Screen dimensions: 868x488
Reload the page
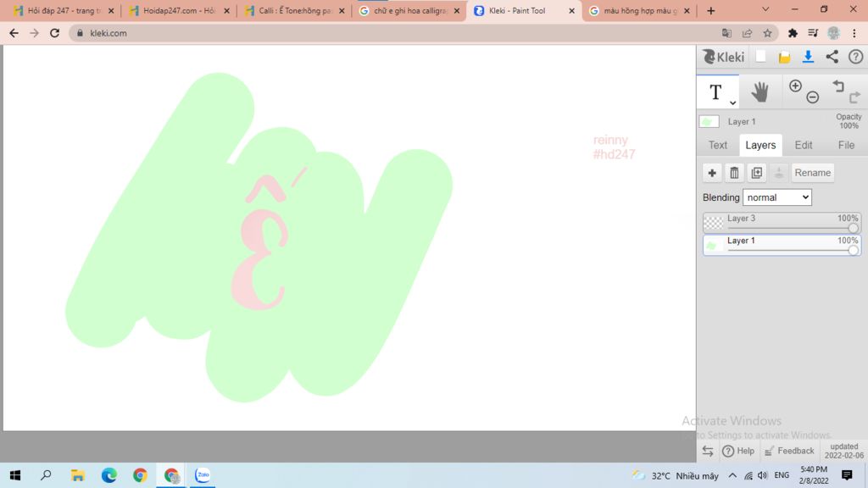(x=54, y=33)
